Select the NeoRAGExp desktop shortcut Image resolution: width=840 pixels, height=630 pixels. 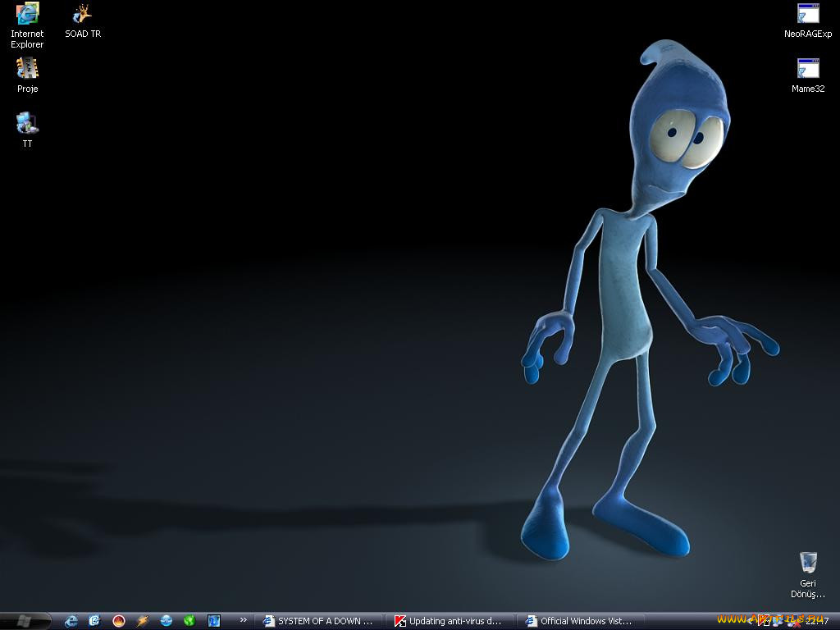[808, 21]
